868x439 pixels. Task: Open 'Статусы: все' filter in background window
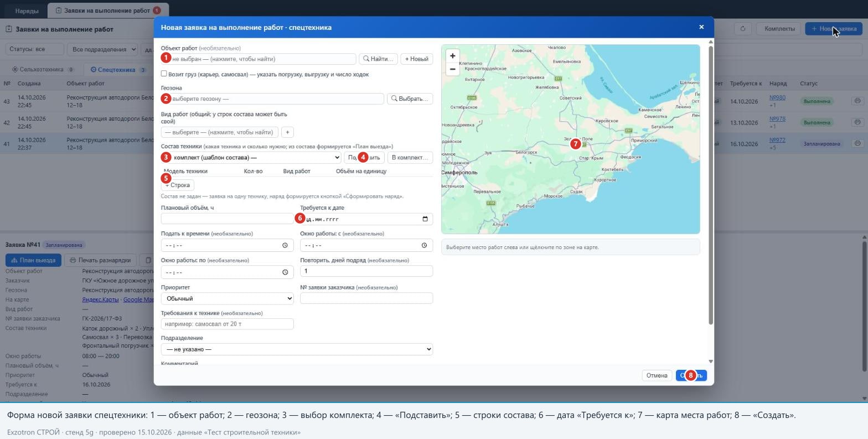pos(34,49)
